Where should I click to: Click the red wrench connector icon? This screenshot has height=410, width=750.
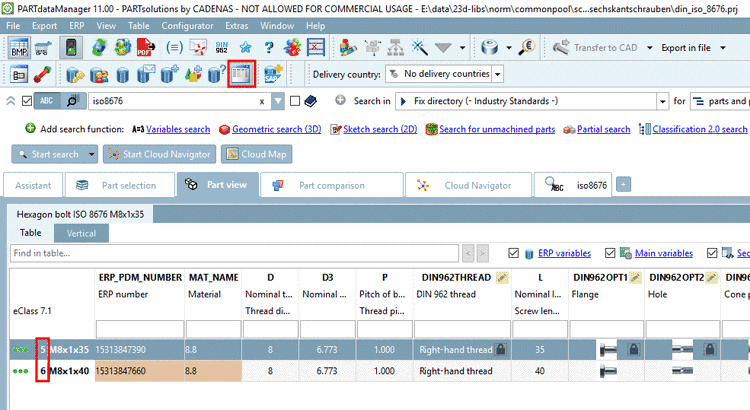[42, 75]
